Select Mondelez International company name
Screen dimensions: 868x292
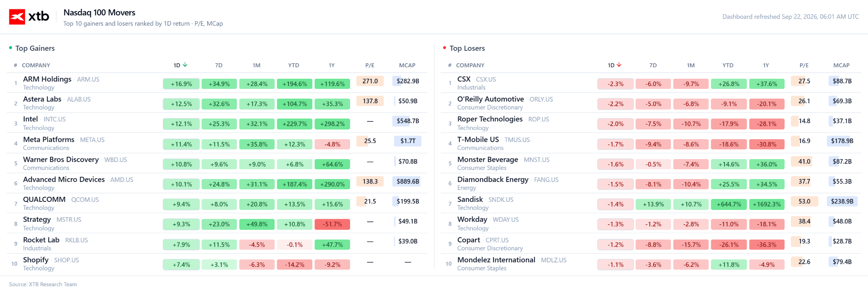[x=496, y=260]
